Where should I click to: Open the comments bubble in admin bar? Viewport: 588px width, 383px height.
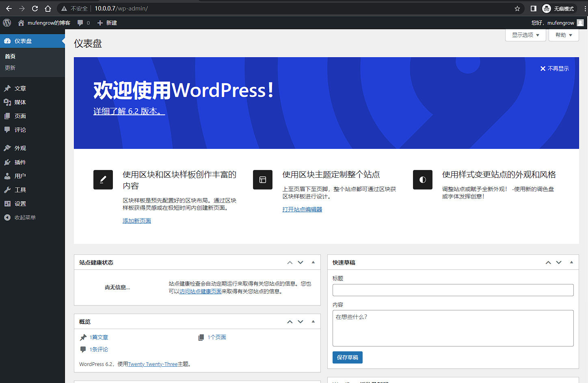tap(84, 23)
